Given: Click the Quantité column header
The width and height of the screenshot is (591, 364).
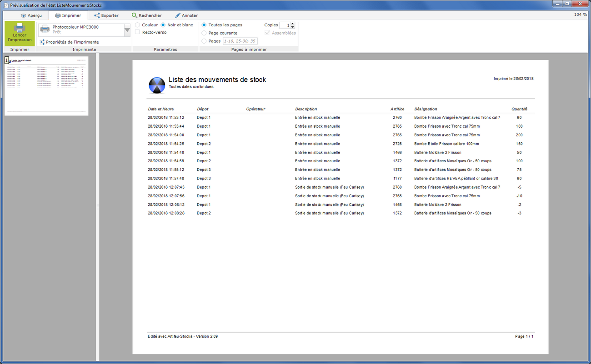Looking at the screenshot, I should point(519,109).
